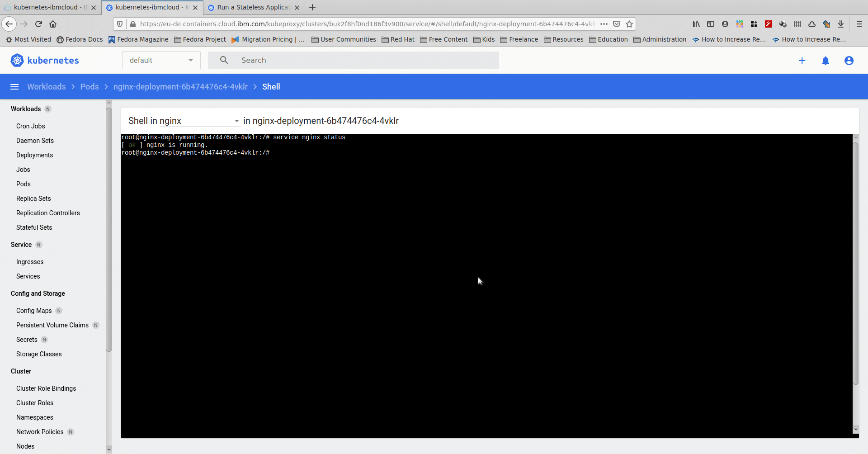Click the Kubernetes logo icon
Viewport: 868px width, 454px height.
click(17, 60)
